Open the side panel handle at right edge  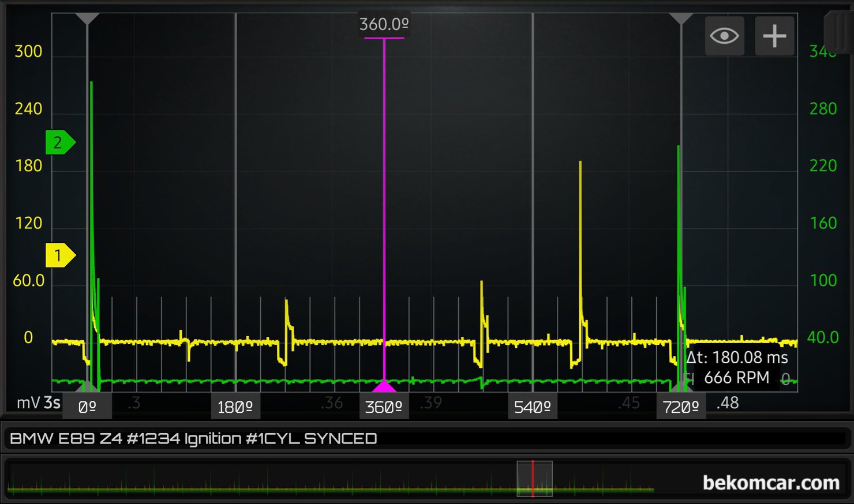(840, 32)
